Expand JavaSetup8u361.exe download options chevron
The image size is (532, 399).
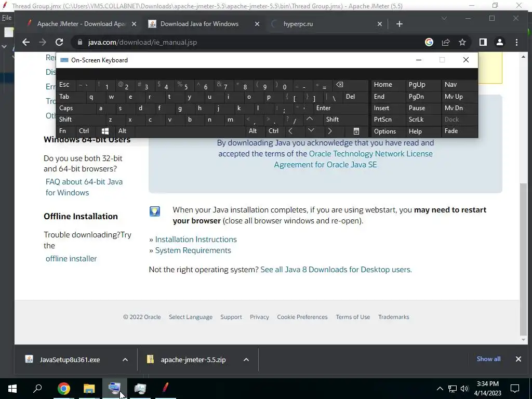125,360
